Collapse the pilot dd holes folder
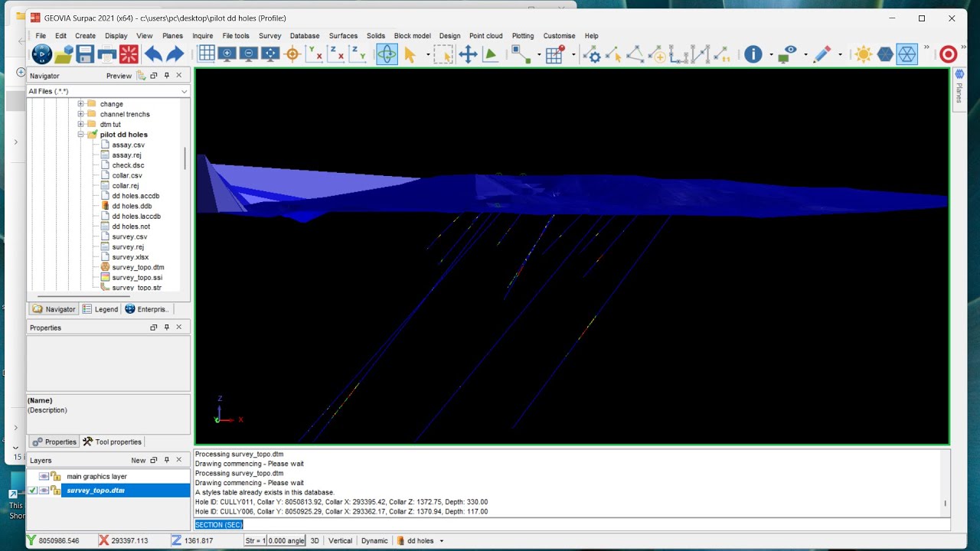This screenshot has width=980, height=551. (80, 135)
